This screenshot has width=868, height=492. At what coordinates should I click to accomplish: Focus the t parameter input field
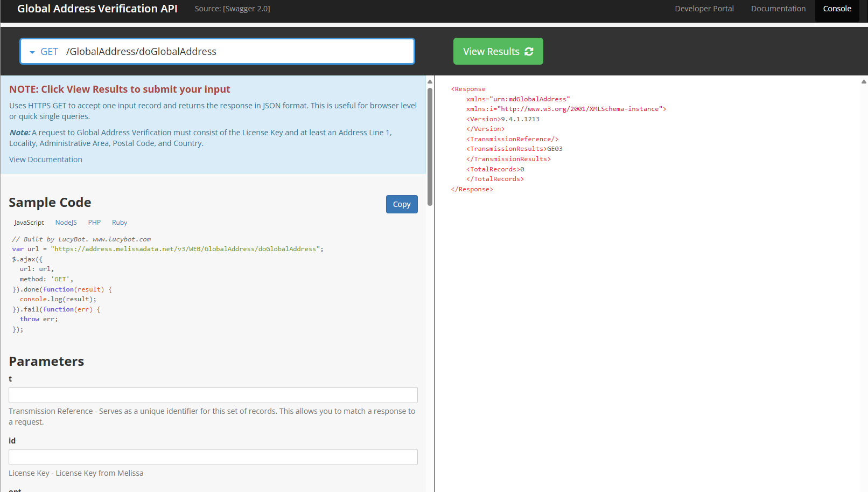pos(213,395)
